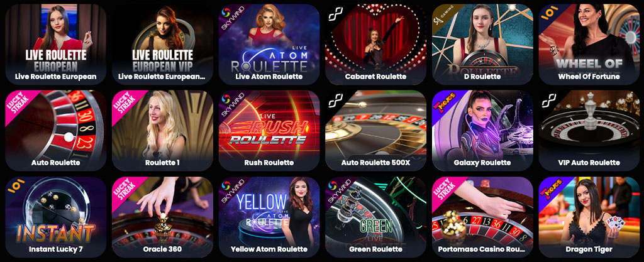The width and height of the screenshot is (644, 262).
Task: Click the Lucky Streak ribbon on Auto Roulette
Action: pos(18,103)
